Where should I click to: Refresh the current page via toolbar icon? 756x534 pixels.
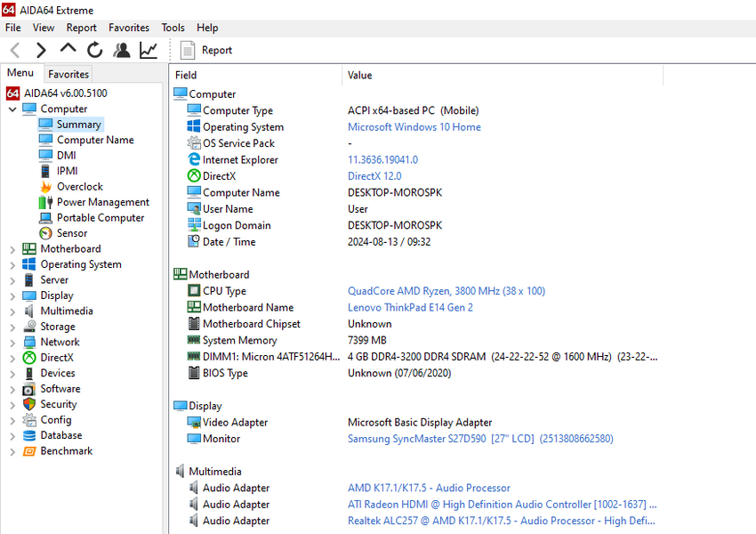point(94,50)
